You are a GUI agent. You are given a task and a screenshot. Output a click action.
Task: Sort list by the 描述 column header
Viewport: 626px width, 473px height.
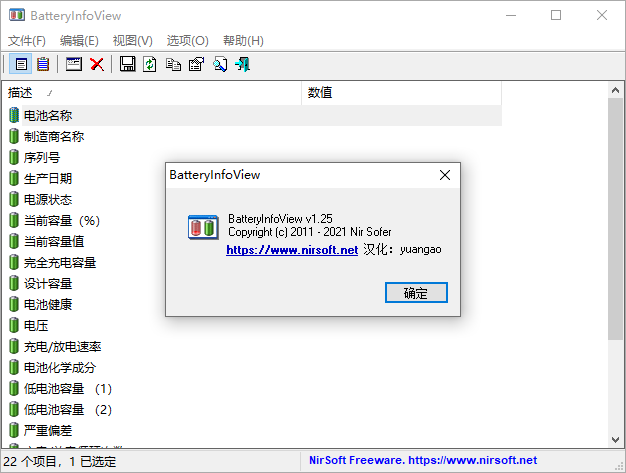click(x=151, y=93)
